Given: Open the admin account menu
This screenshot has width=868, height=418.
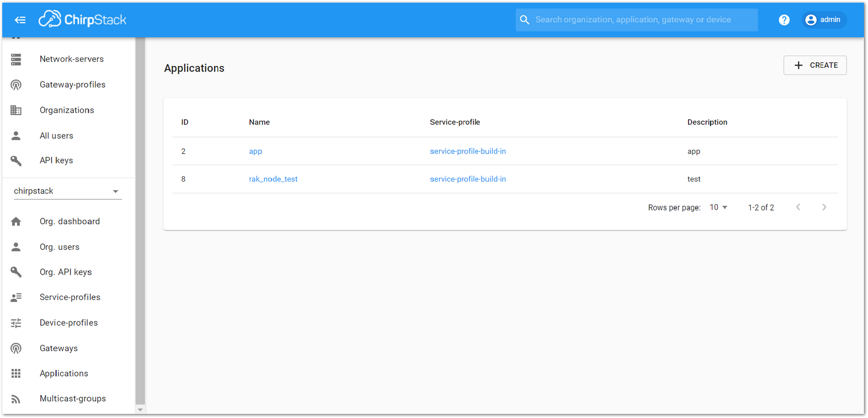Looking at the screenshot, I should pyautogui.click(x=824, y=20).
